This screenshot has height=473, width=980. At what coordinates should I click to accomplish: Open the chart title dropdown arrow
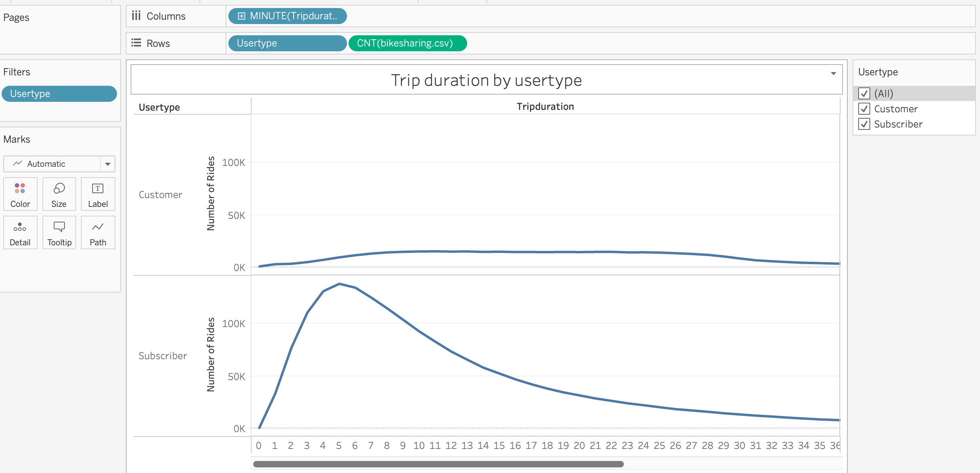[834, 73]
